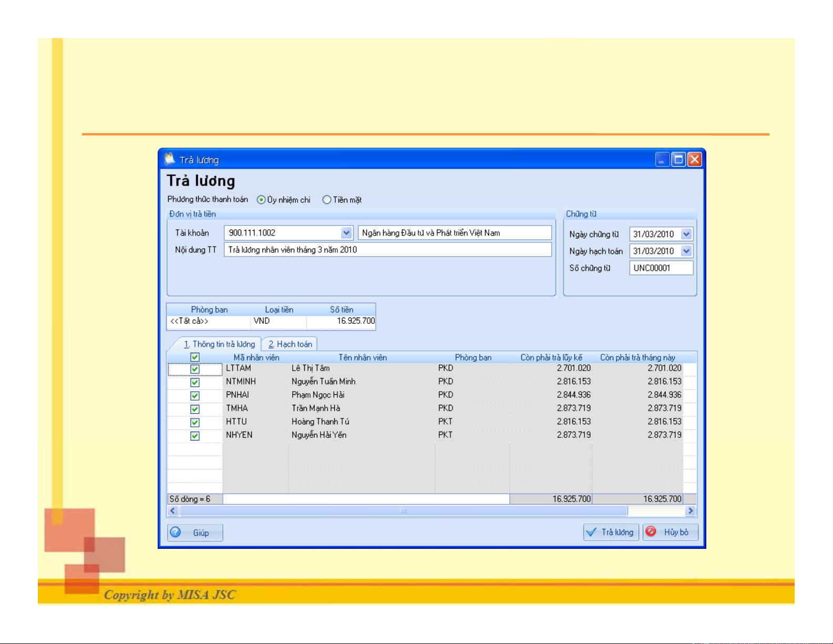Viewport: 833px width, 644px height.
Task: Open the Tài khoản account dropdown
Action: tap(346, 233)
